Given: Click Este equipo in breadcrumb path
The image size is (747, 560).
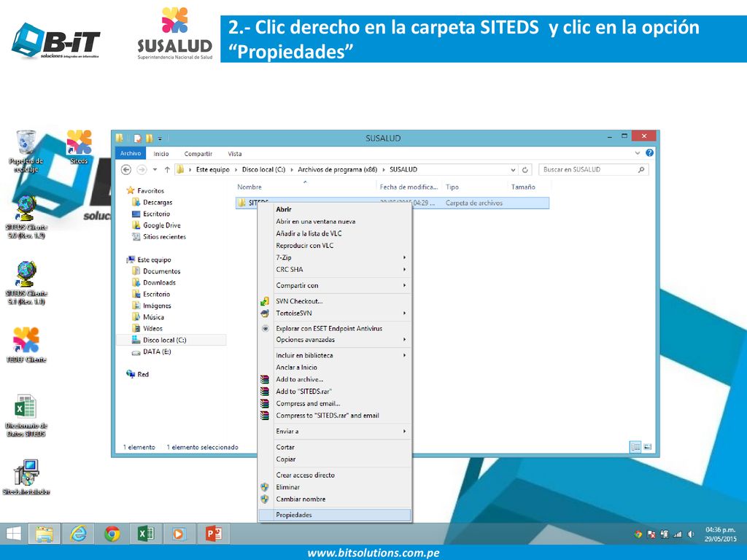Looking at the screenshot, I should pyautogui.click(x=212, y=169).
